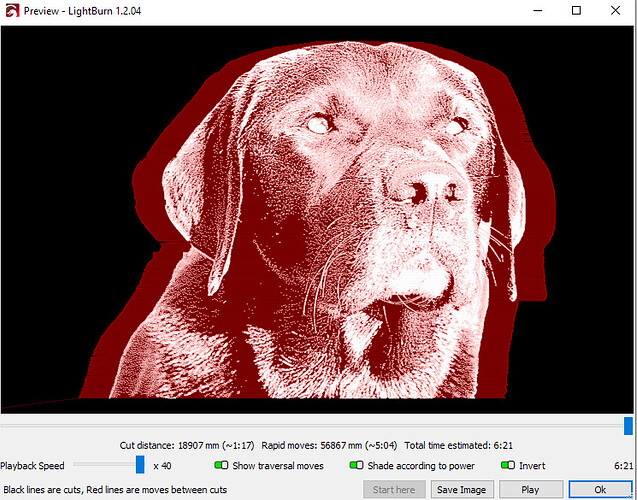Click the Total time estimated 6:21 text
The height and width of the screenshot is (500, 637).
tap(459, 446)
